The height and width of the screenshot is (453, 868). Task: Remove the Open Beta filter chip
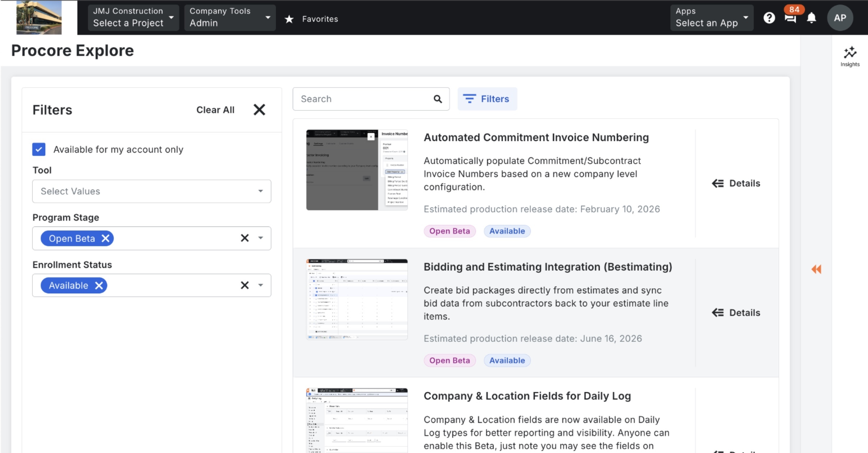pyautogui.click(x=105, y=238)
